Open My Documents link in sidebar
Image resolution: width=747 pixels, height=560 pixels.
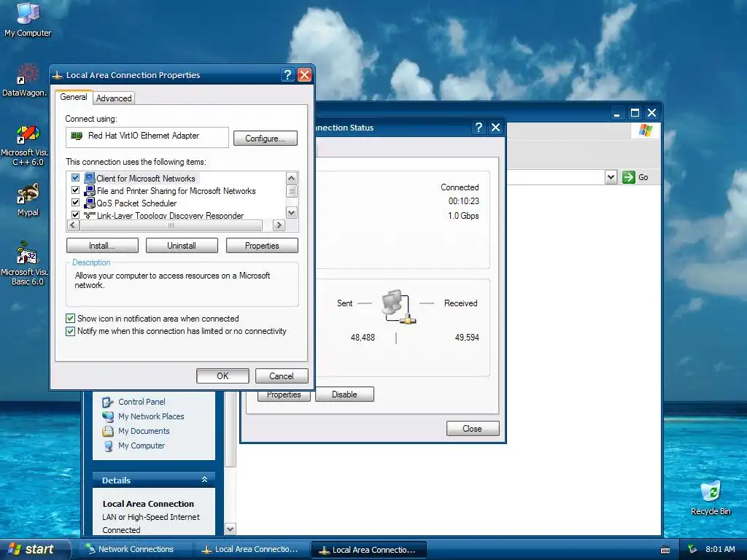tap(144, 431)
